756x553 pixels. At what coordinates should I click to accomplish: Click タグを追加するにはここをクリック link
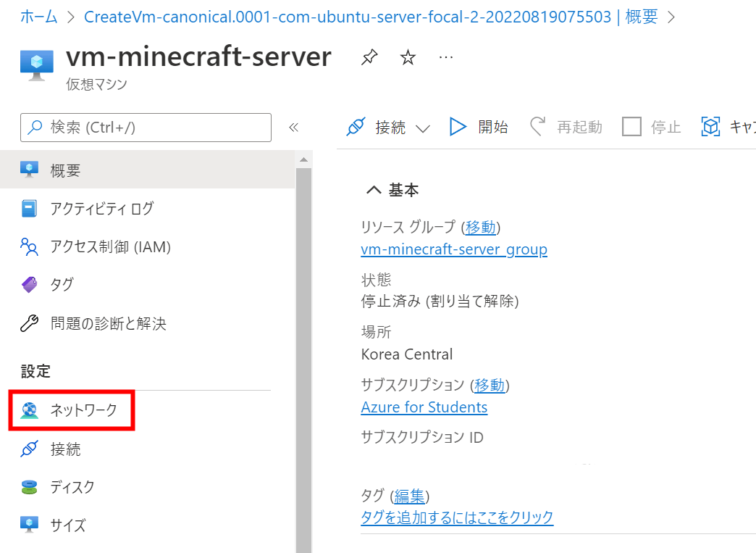tap(457, 517)
